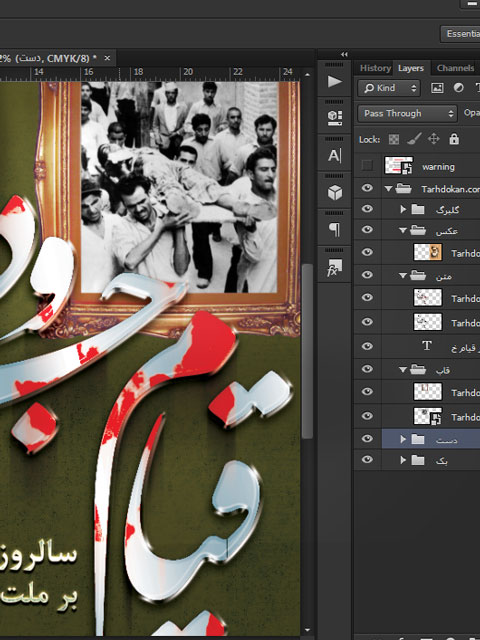Screen dimensions: 480x640
Task: Collapse the عکس group
Action: coord(403,230)
